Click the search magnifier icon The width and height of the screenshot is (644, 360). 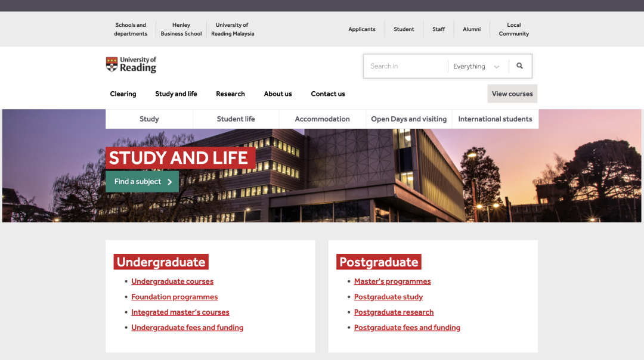coord(519,66)
